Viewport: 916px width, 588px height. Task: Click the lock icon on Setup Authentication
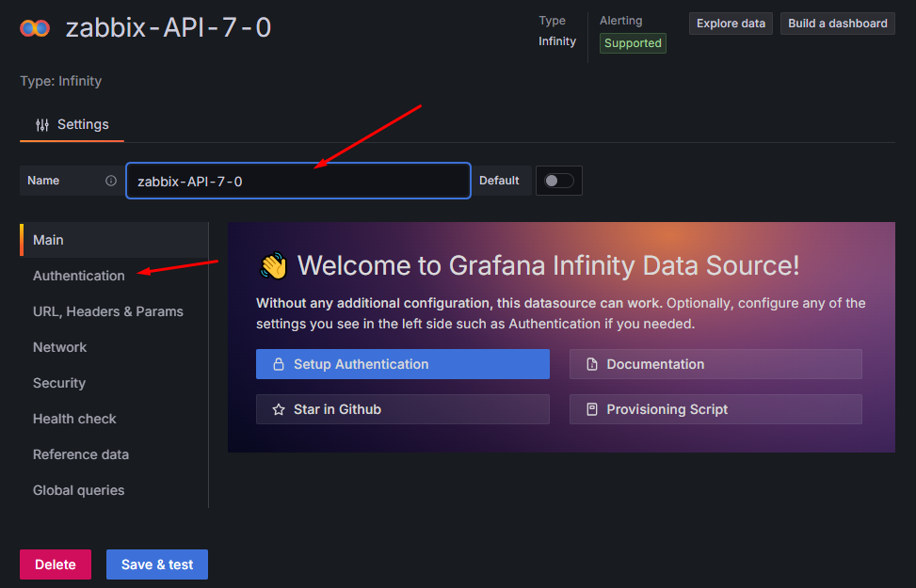click(278, 364)
